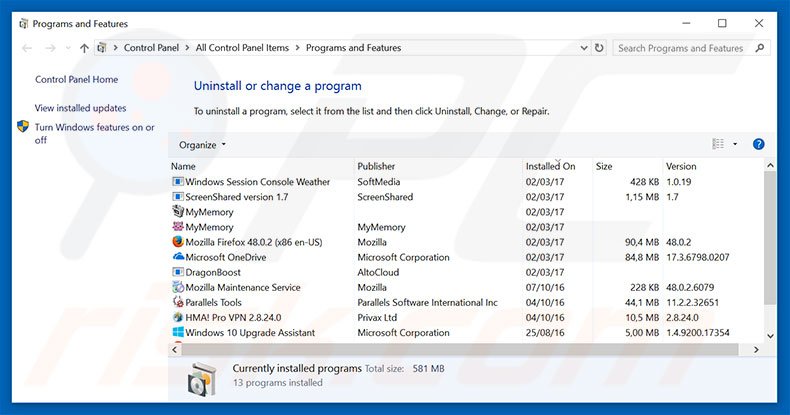
Task: Click the Windows features shield icon
Action: click(x=23, y=126)
